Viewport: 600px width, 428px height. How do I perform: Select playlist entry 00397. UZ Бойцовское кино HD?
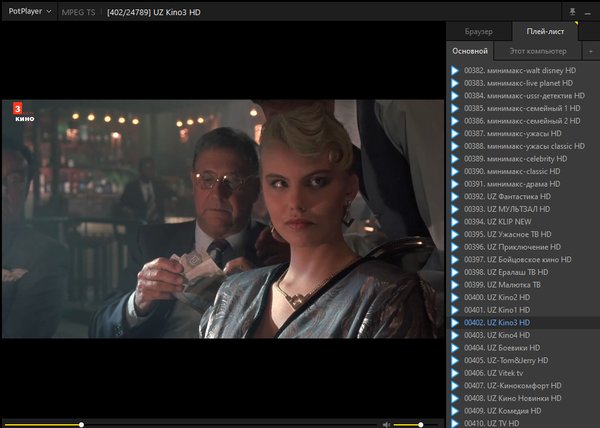tap(523, 260)
